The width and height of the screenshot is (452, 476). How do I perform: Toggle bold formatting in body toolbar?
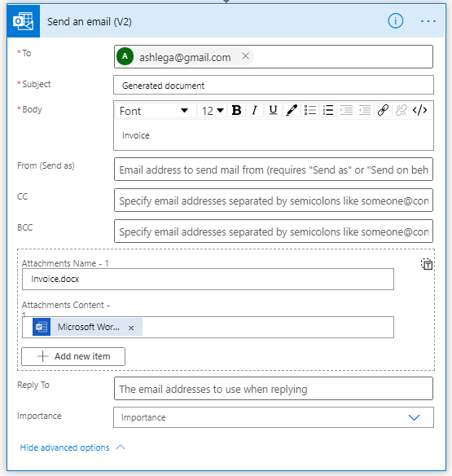pos(236,110)
